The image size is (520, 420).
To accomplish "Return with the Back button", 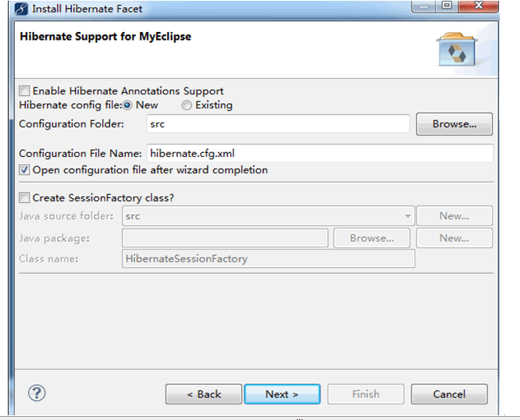I will (x=204, y=394).
